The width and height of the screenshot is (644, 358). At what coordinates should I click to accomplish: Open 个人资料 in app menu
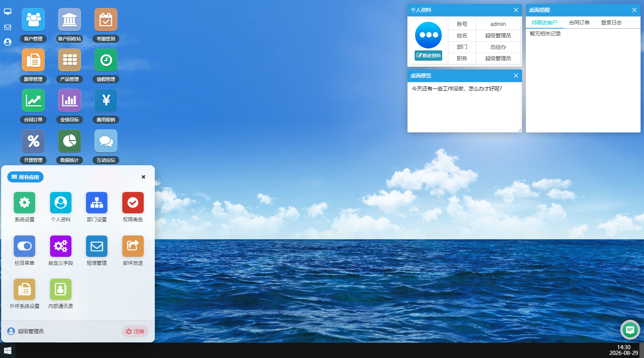coord(61,203)
